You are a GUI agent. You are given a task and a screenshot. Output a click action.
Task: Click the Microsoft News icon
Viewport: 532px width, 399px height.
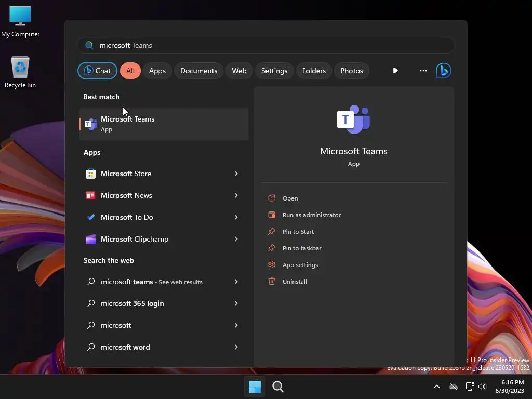(90, 195)
